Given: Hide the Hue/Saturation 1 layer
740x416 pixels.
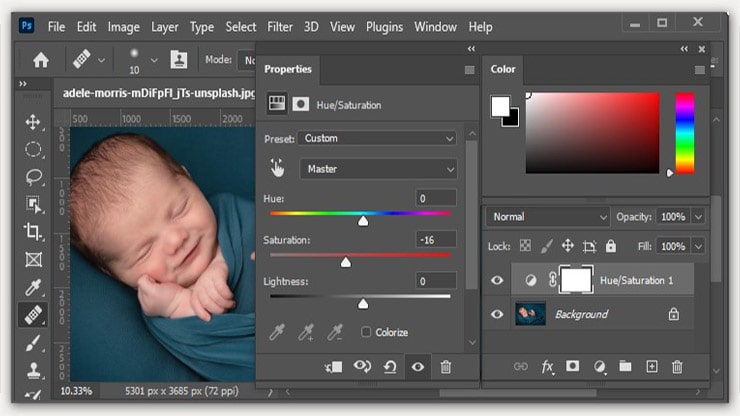Looking at the screenshot, I should tap(497, 281).
